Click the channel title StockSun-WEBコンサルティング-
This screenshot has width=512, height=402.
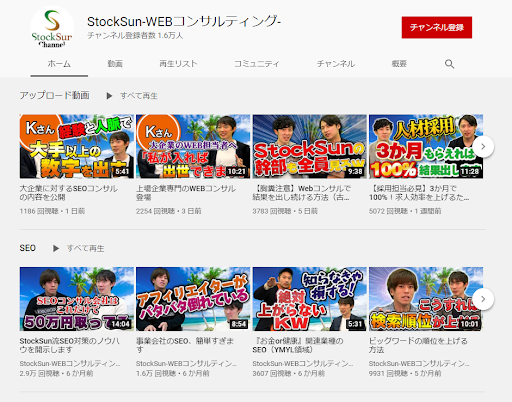click(x=184, y=22)
